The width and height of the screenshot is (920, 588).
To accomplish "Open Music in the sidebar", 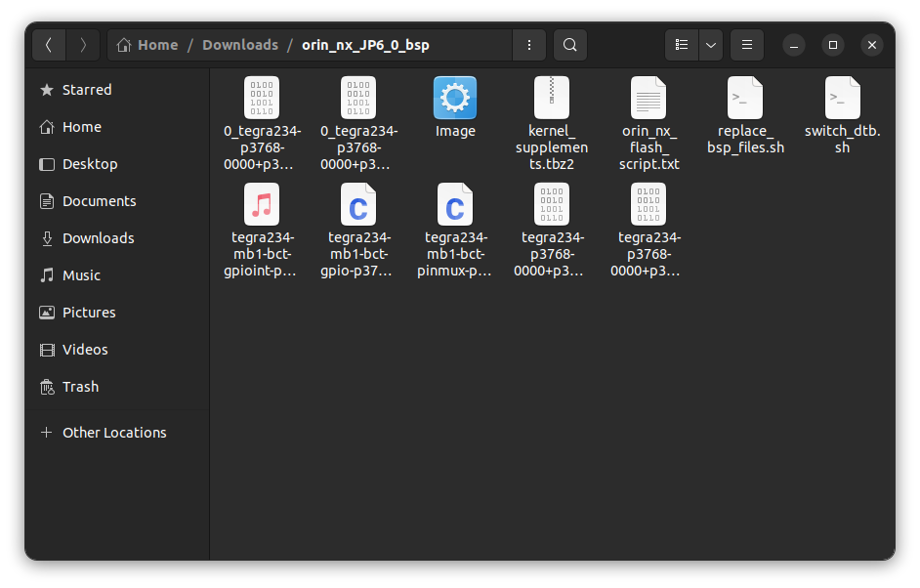I will tap(117, 275).
